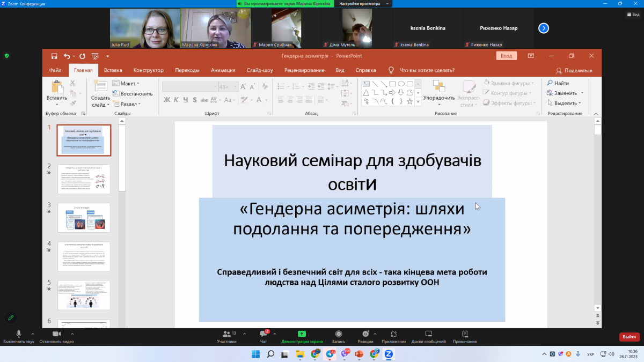Select slide 3 thumbnail in the panel
Screen dimensions: 644x362
coord(84,218)
